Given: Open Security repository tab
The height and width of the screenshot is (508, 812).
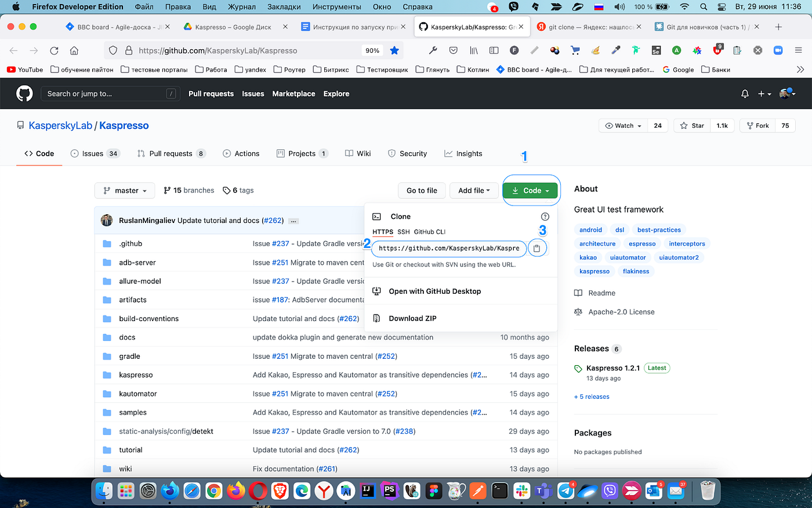Looking at the screenshot, I should point(407,153).
